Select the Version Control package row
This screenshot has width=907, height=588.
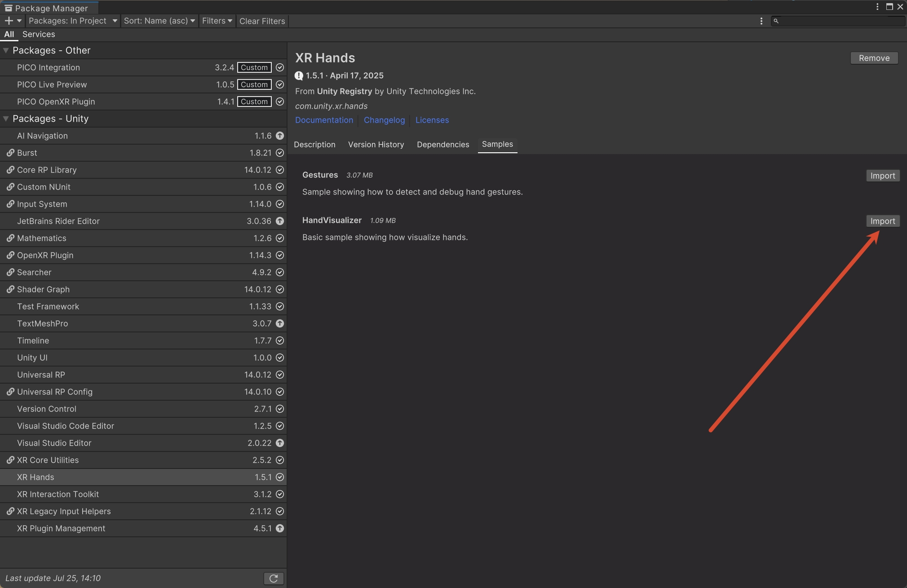[x=143, y=409]
